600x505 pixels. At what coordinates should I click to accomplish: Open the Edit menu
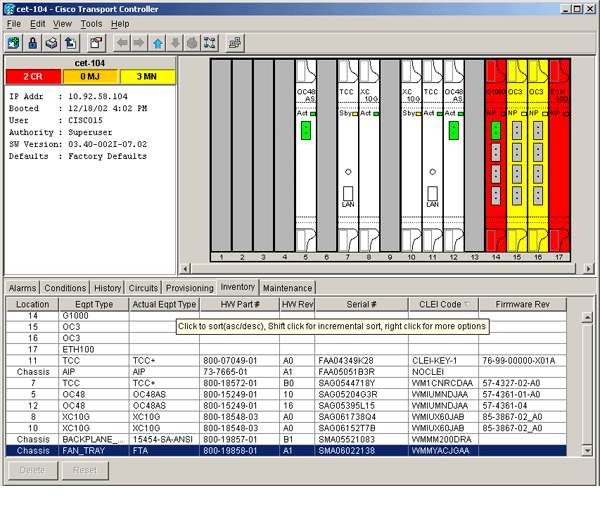click(x=38, y=24)
